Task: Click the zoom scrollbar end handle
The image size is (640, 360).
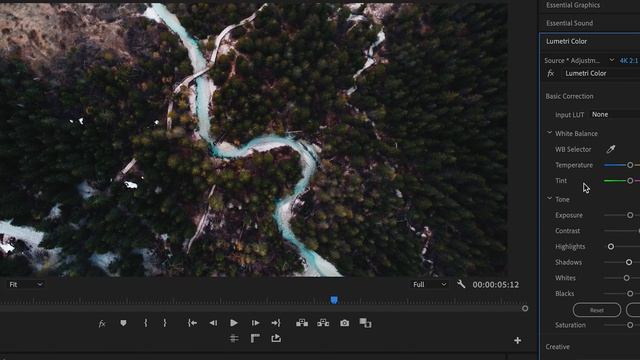Action: pyautogui.click(x=525, y=309)
